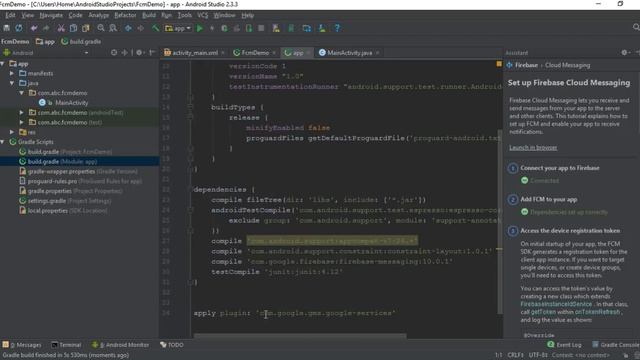Click the Project Structure icon
Image resolution: width=640 pixels, height=360 pixels.
(x=307, y=28)
